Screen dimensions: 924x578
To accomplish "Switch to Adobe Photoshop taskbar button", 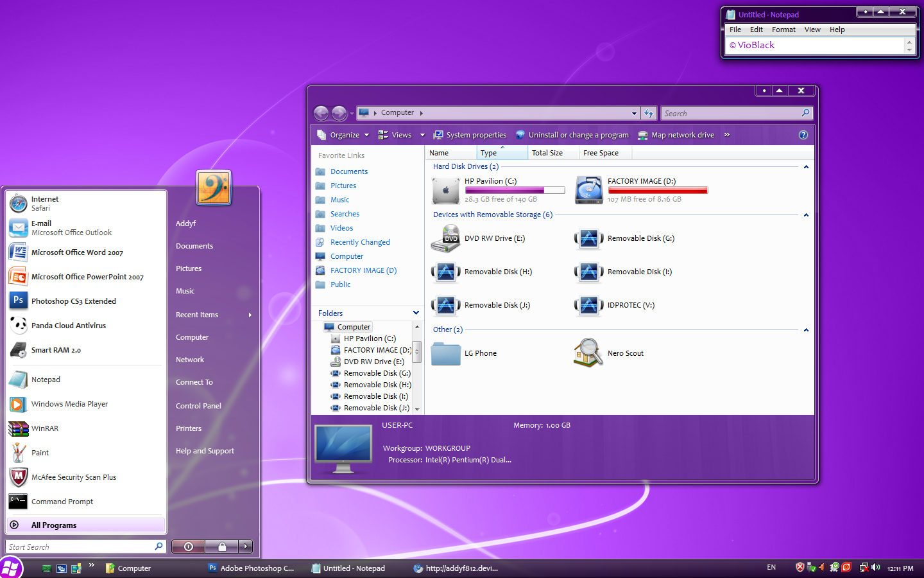I will pos(252,568).
